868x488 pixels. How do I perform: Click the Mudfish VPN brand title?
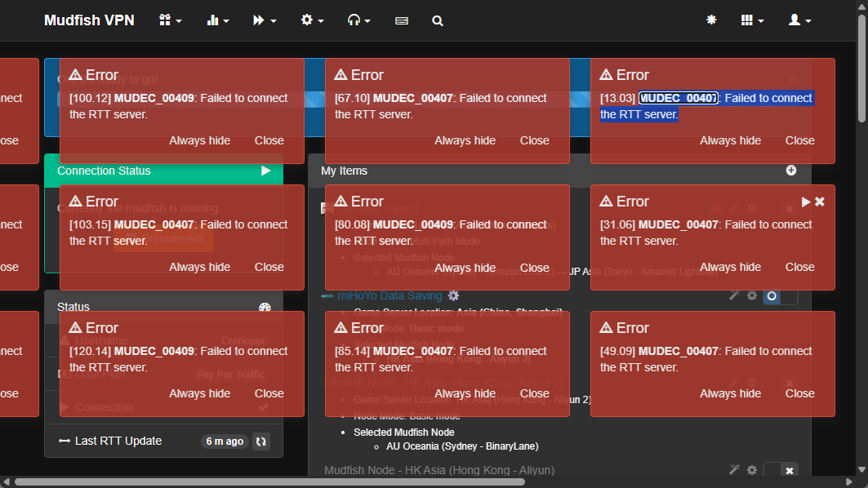click(x=89, y=20)
